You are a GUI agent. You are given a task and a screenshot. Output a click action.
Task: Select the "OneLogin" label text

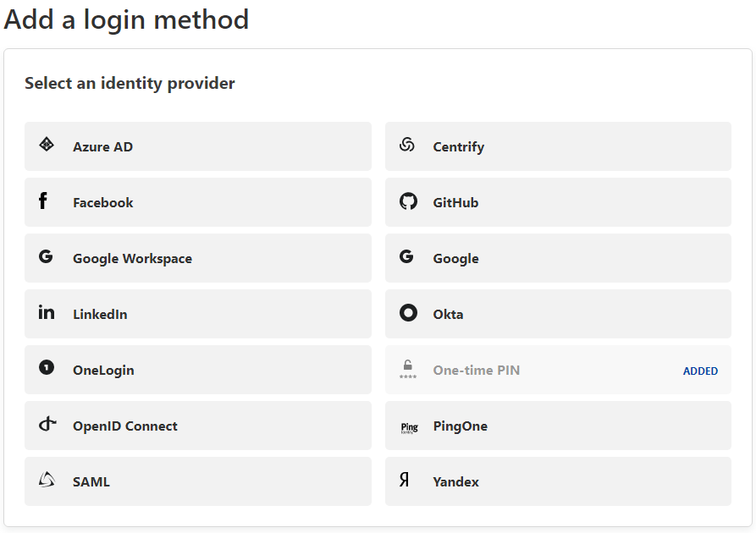103,371
